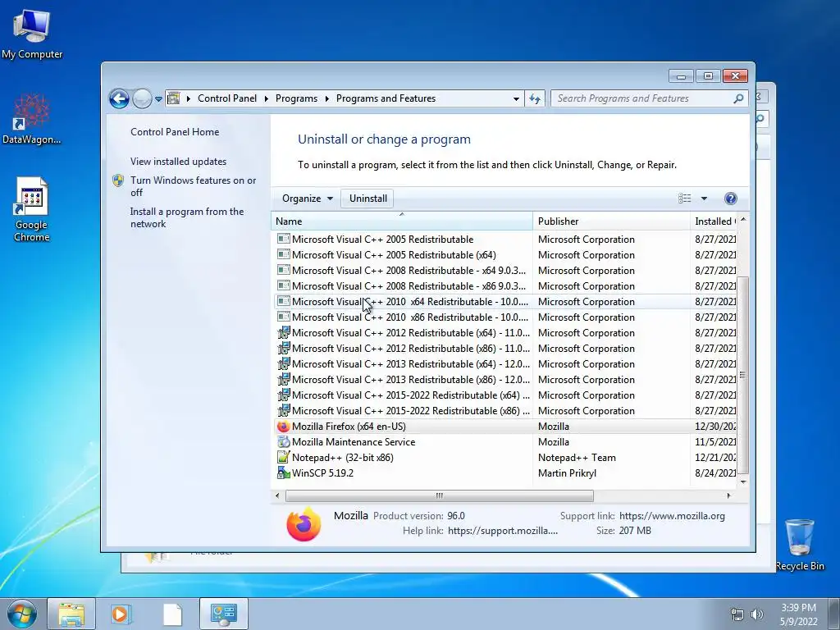Click the Mozilla Maintenance Service icon
Image resolution: width=840 pixels, height=630 pixels.
tap(283, 442)
